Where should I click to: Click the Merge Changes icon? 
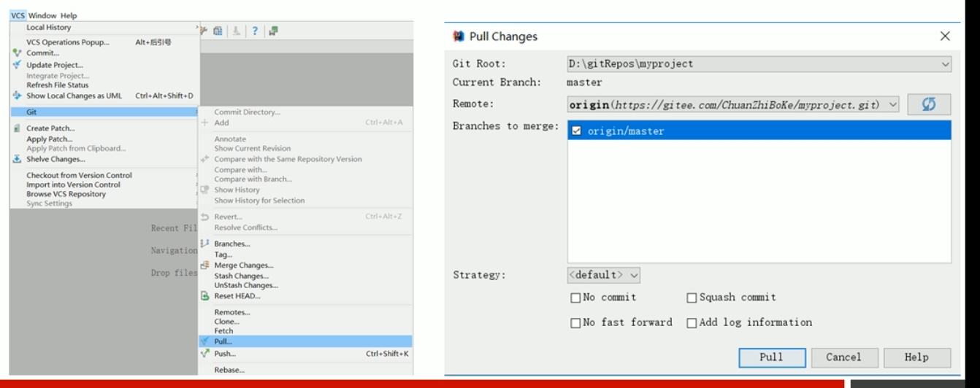pos(205,265)
